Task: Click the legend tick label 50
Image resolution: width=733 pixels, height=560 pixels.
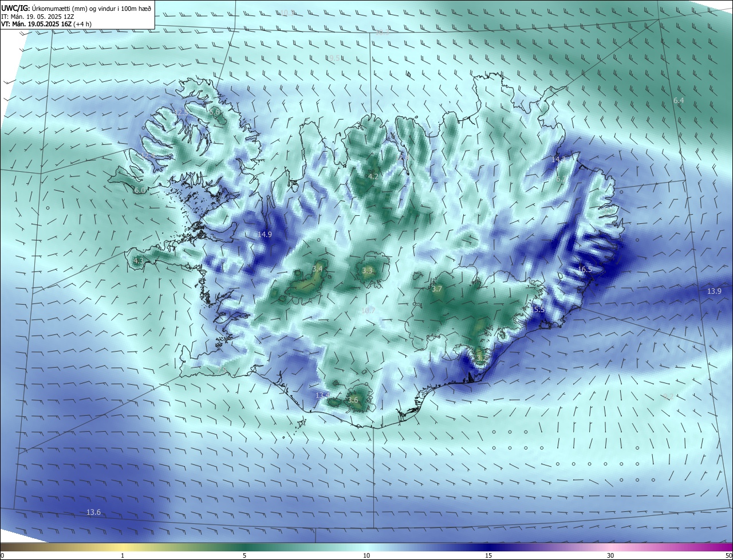Action: pos(728,555)
